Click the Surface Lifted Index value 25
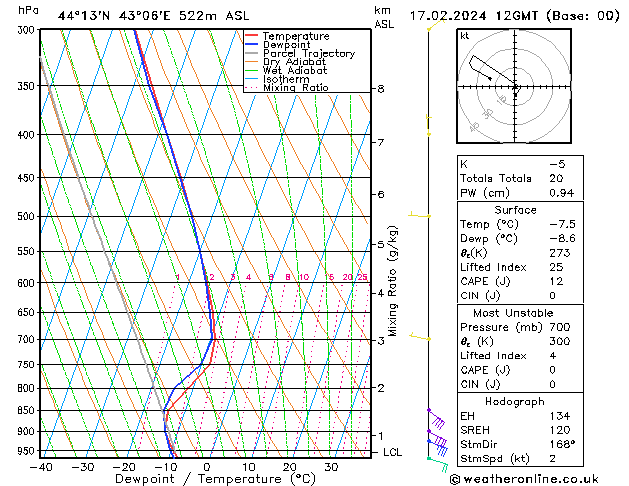This screenshot has height=486, width=629. coord(556,267)
